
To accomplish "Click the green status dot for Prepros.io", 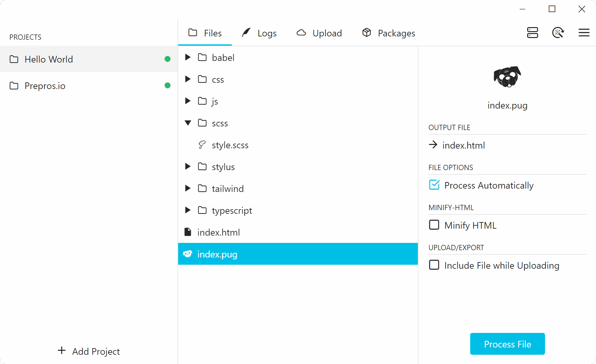I will [x=168, y=85].
